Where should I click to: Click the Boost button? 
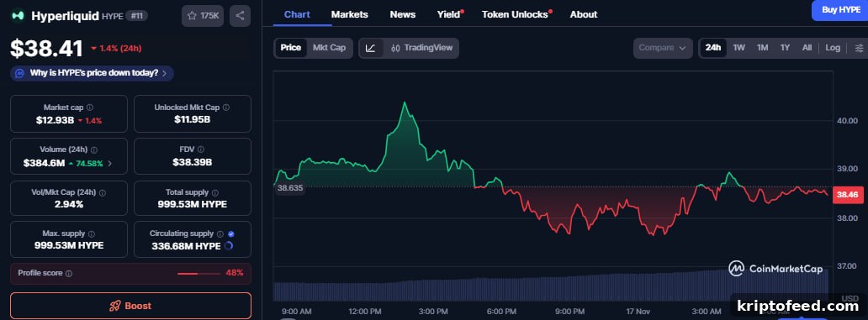click(x=130, y=306)
